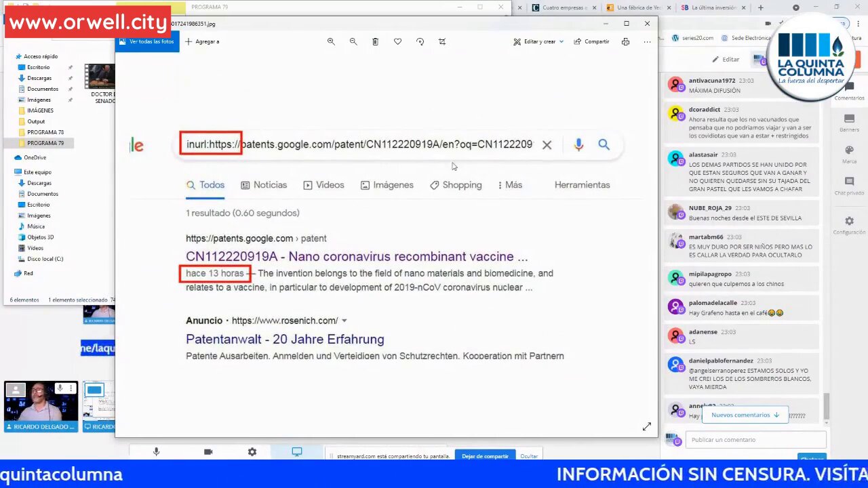868x488 pixels.
Task: Click Ocultar on the sharing notice
Action: (529, 456)
